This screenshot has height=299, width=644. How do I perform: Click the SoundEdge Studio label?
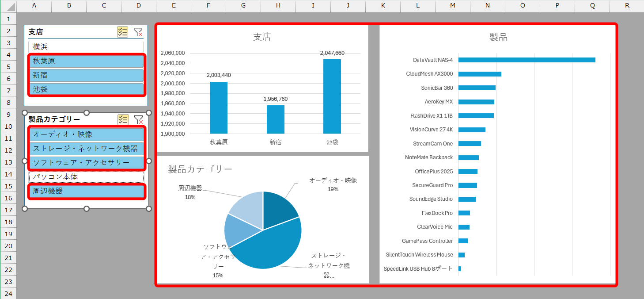pyautogui.click(x=431, y=199)
